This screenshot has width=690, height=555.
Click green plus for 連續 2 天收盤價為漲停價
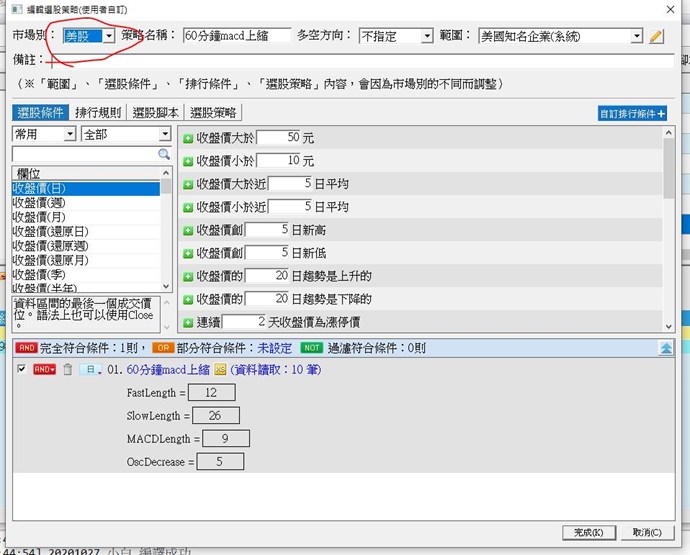point(188,322)
